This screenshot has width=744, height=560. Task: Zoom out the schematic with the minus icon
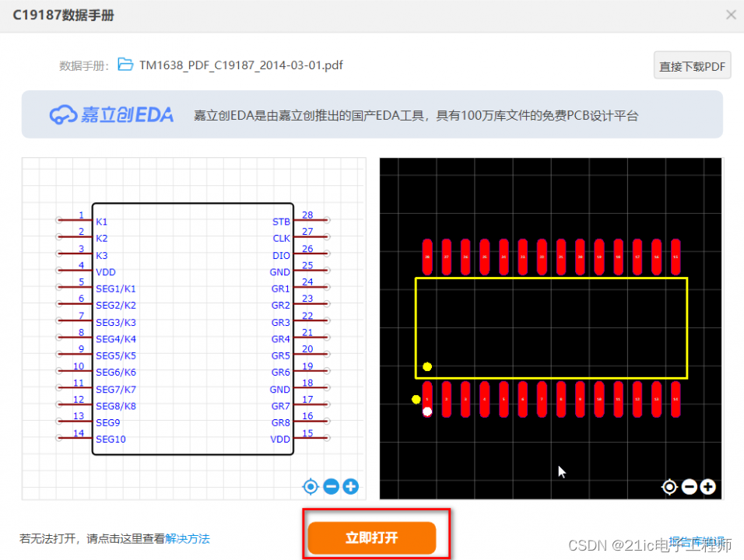coord(330,486)
